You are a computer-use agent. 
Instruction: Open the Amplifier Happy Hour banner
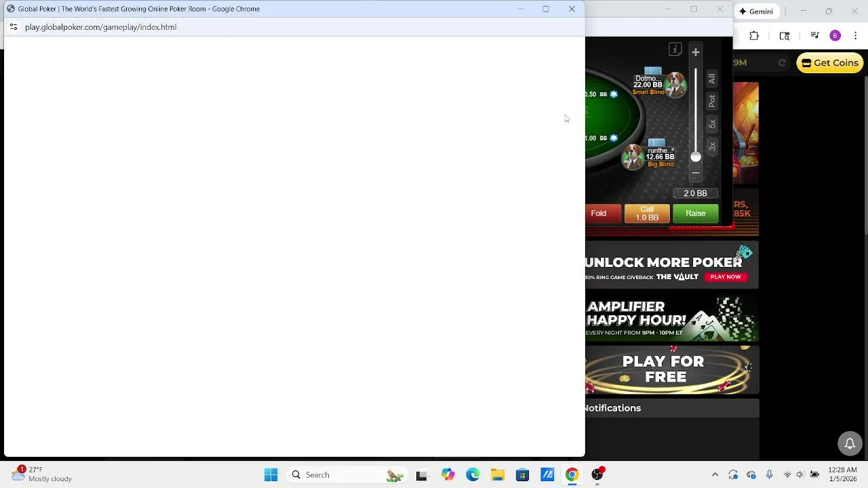click(672, 318)
